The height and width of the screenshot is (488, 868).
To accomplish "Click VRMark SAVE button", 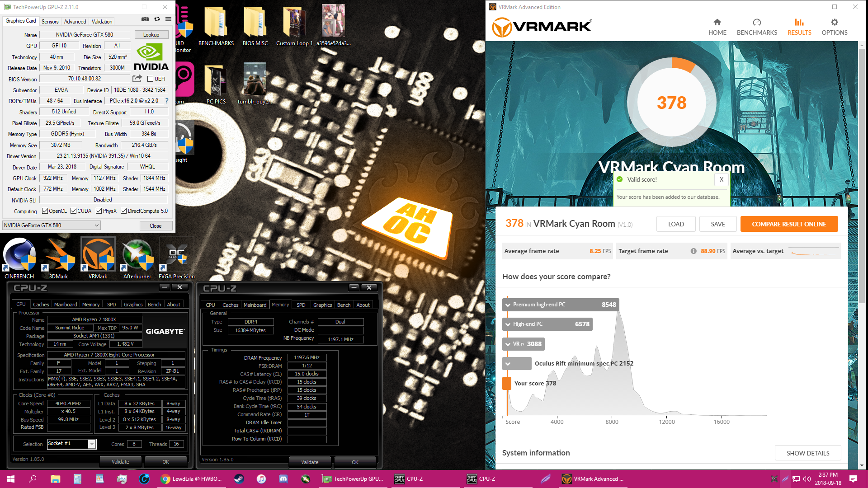I will click(x=718, y=224).
